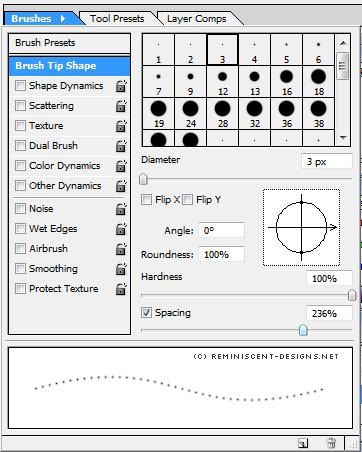362x452 pixels.
Task: Click the Brush Tip Shape entry
Action: click(69, 66)
